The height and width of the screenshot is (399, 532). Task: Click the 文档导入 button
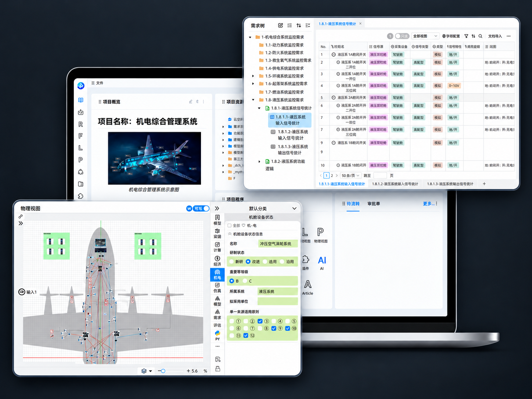click(x=495, y=36)
